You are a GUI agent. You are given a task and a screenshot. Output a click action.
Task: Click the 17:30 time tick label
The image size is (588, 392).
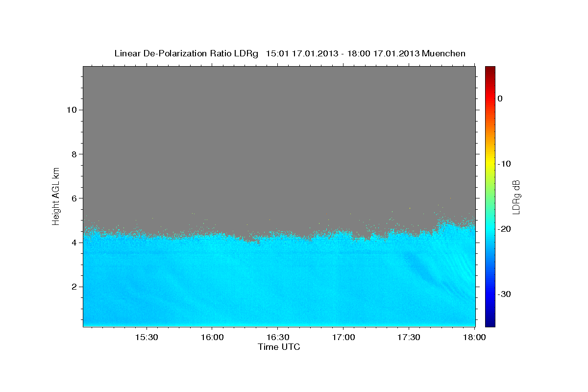[x=409, y=338]
